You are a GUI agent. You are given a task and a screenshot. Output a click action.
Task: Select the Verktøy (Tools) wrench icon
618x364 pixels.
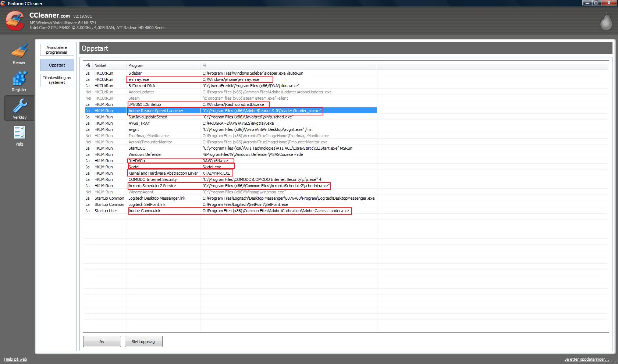pos(19,106)
